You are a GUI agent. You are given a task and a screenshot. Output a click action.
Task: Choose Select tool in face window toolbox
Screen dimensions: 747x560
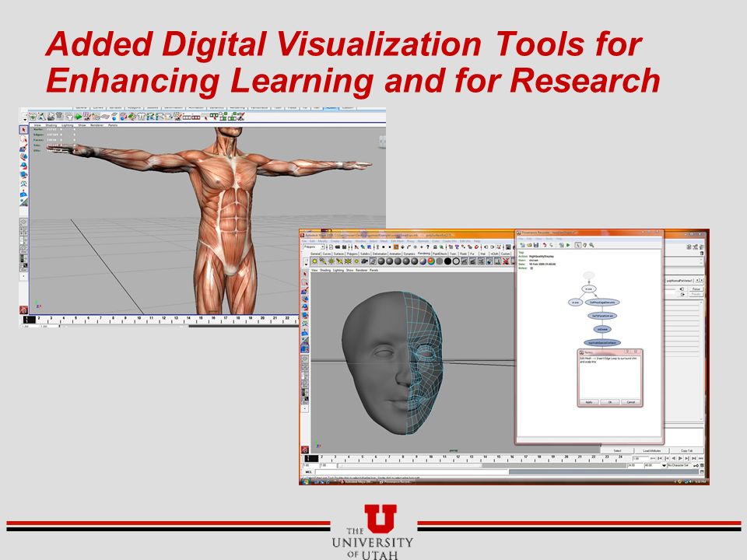[305, 274]
